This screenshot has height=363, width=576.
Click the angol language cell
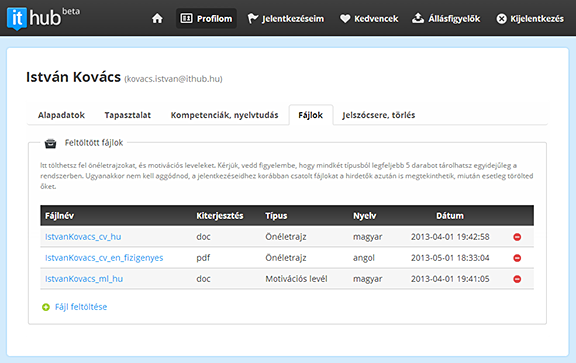(364, 258)
